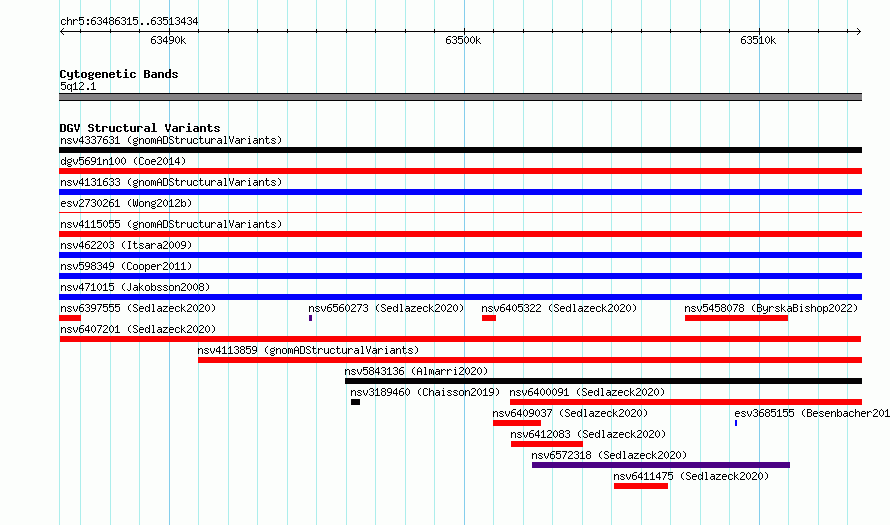Click the Cytogenetic Bands track title
Screen dimensions: 890x525
pyautogui.click(x=119, y=74)
